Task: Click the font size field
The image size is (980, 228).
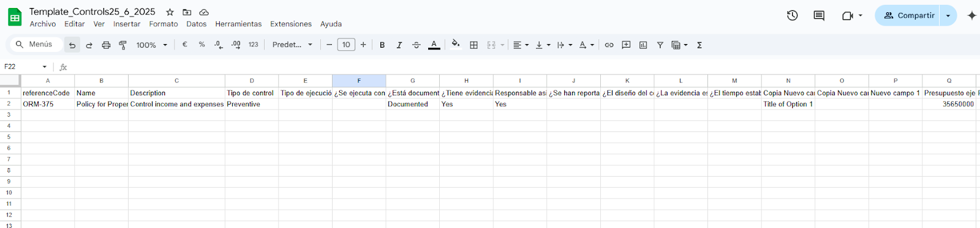Action: [346, 45]
